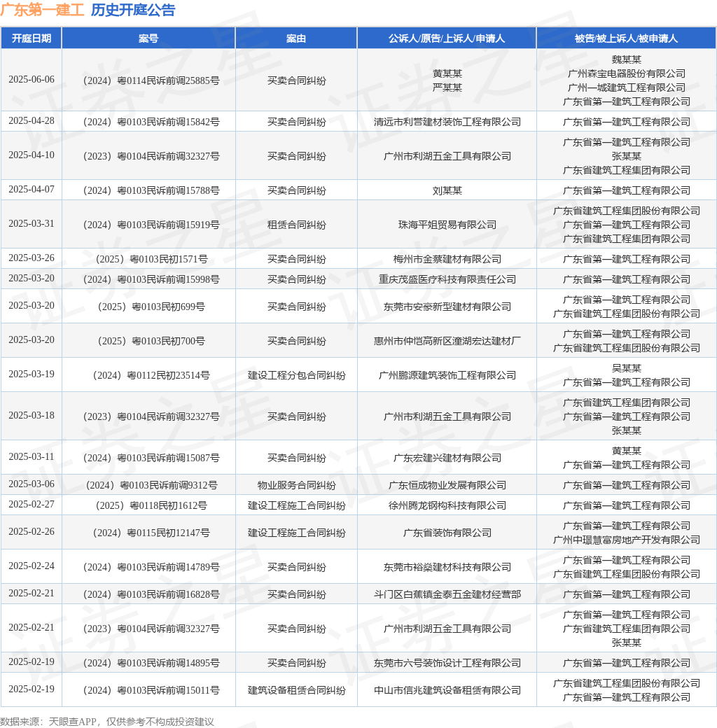The image size is (717, 728).
Task: Click plaintiff 徐州腾龙钢构科技有限公司
Action: tap(447, 505)
